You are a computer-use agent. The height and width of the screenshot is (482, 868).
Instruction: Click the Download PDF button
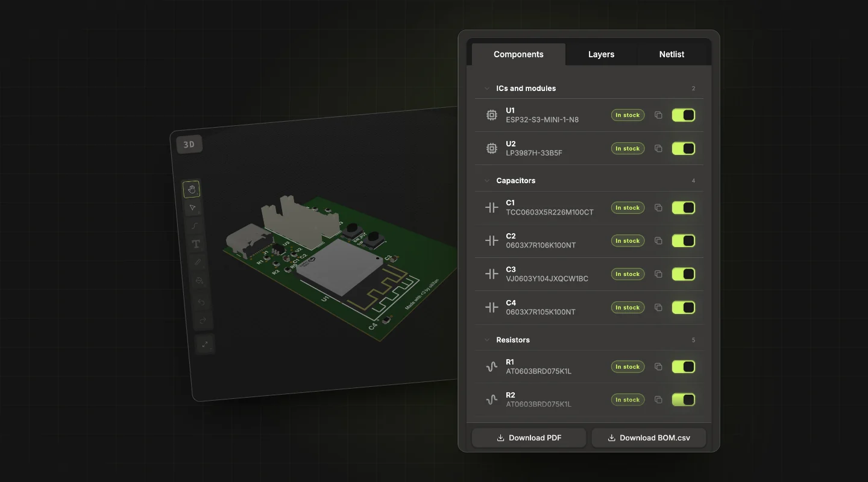click(x=529, y=438)
